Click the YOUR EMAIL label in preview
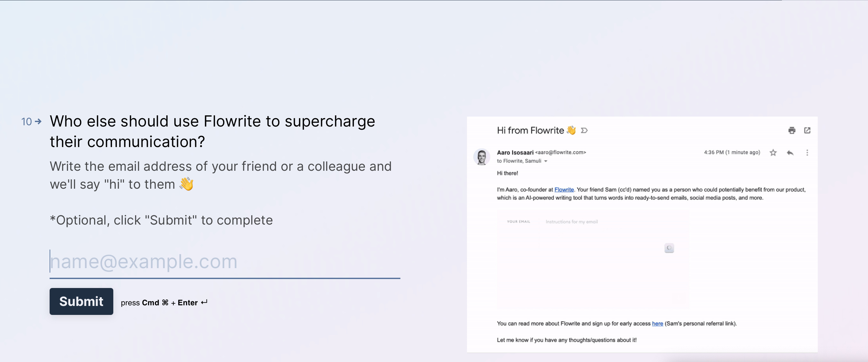 pyautogui.click(x=518, y=222)
